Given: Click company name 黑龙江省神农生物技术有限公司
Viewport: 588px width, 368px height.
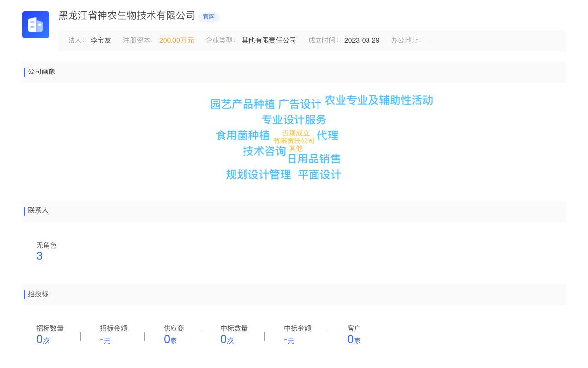Looking at the screenshot, I should pos(127,16).
